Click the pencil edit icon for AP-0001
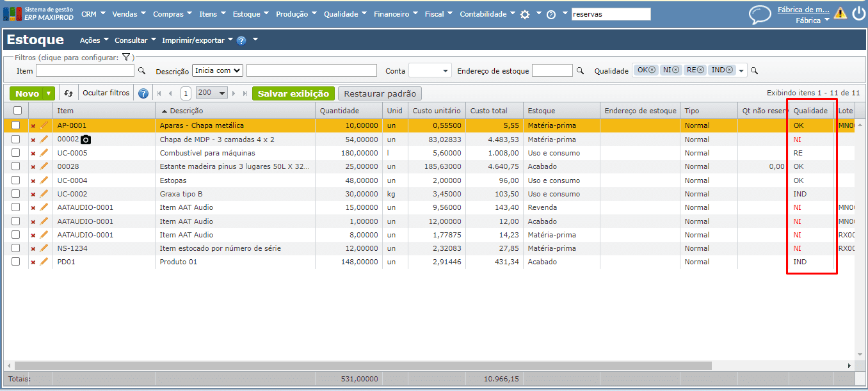 [x=44, y=125]
